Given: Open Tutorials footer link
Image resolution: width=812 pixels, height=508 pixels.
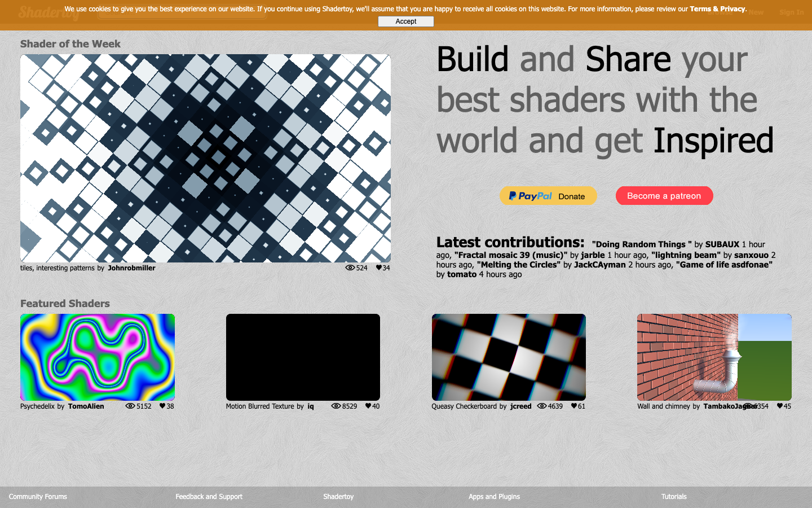Looking at the screenshot, I should click(x=674, y=497).
